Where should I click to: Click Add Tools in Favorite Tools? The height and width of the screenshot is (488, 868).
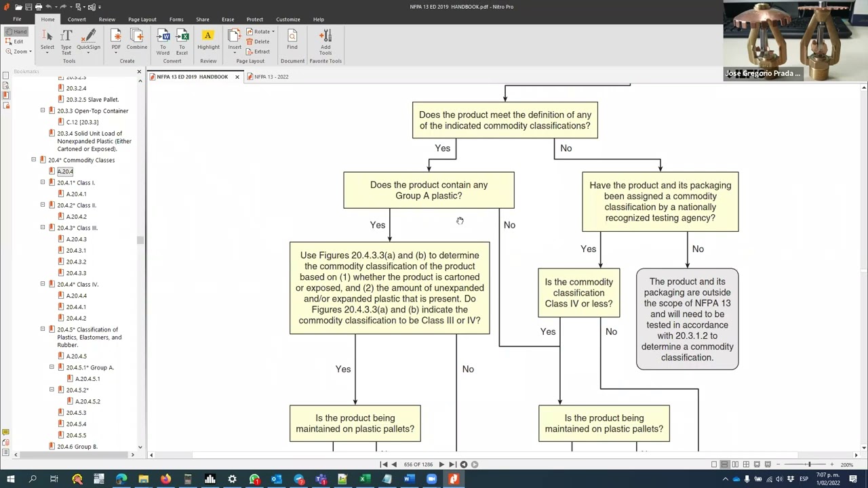pyautogui.click(x=325, y=42)
